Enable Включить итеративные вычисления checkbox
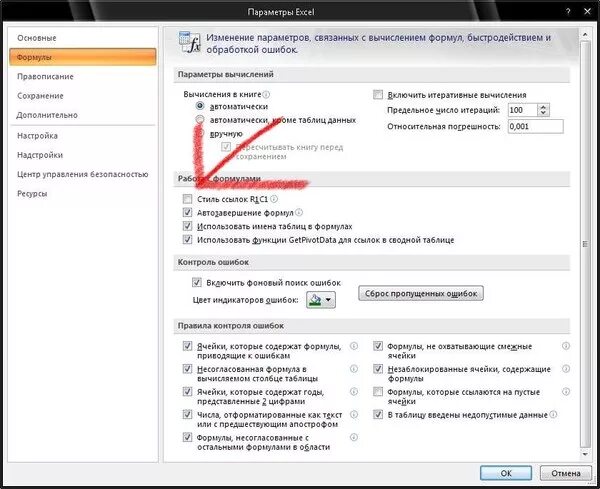 [x=378, y=95]
